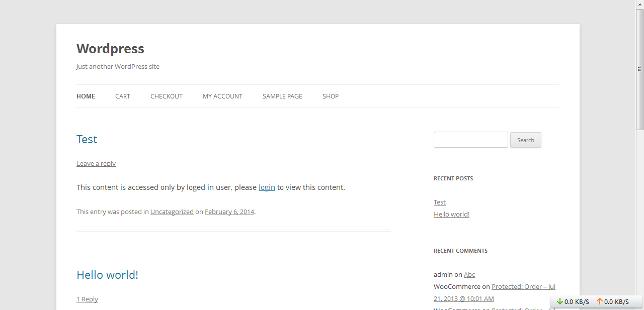Open the CART menu item

[x=123, y=96]
